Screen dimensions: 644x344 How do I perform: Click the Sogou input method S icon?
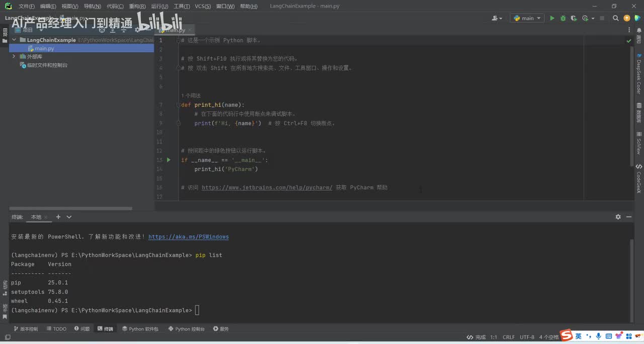[x=567, y=335]
